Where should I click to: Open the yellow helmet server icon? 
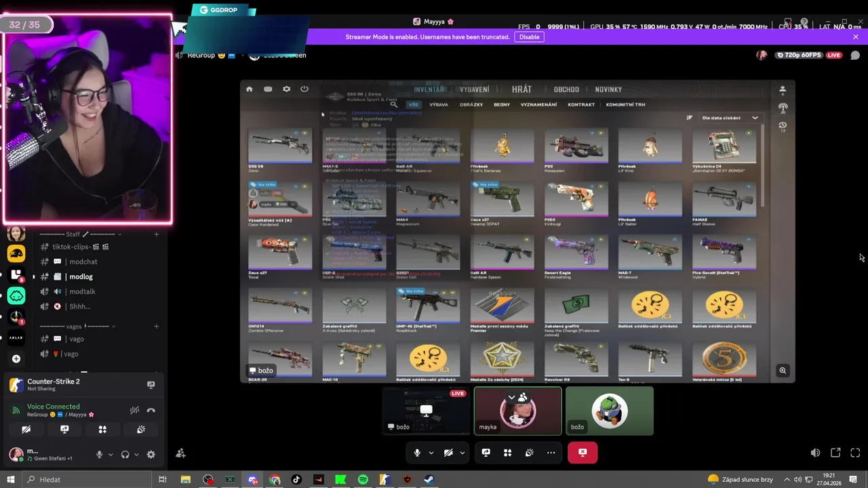(x=16, y=253)
